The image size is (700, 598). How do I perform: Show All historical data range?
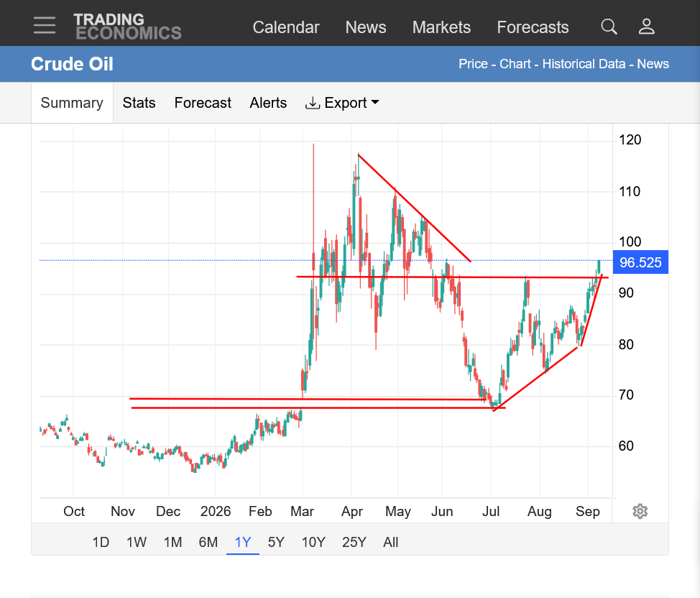[391, 542]
